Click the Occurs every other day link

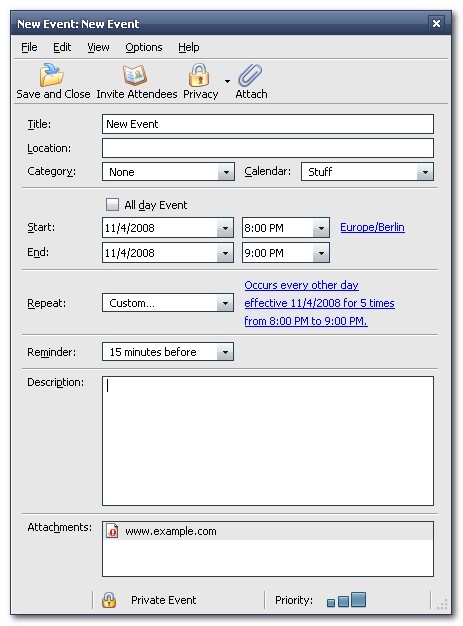301,285
